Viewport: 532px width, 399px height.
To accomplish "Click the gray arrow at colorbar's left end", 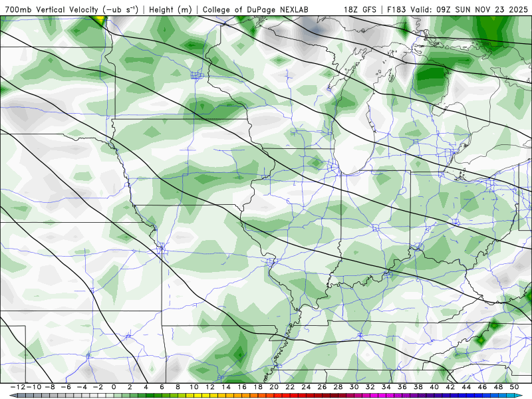I will (x=13, y=396).
